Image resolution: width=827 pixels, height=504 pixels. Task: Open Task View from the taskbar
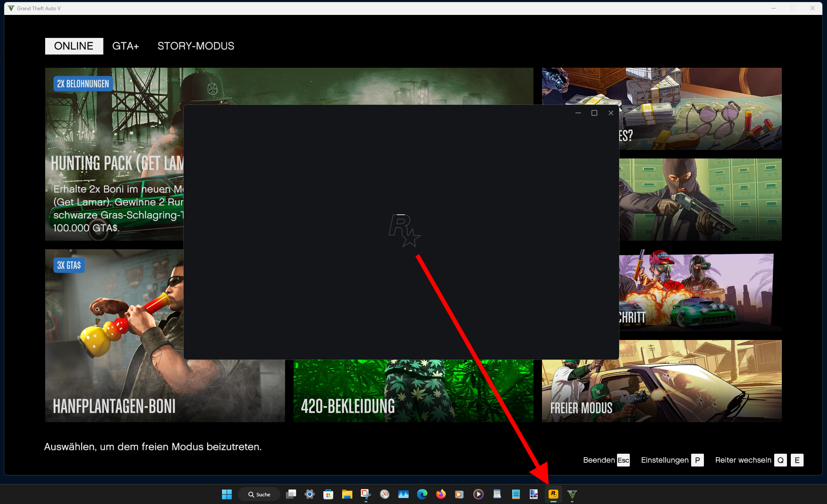pos(291,494)
